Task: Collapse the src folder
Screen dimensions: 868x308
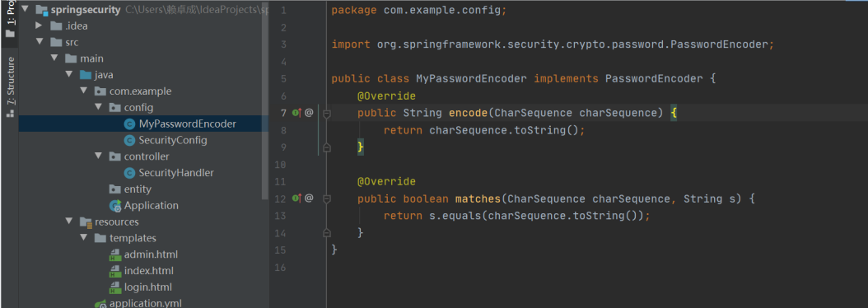Action: pyautogui.click(x=39, y=42)
